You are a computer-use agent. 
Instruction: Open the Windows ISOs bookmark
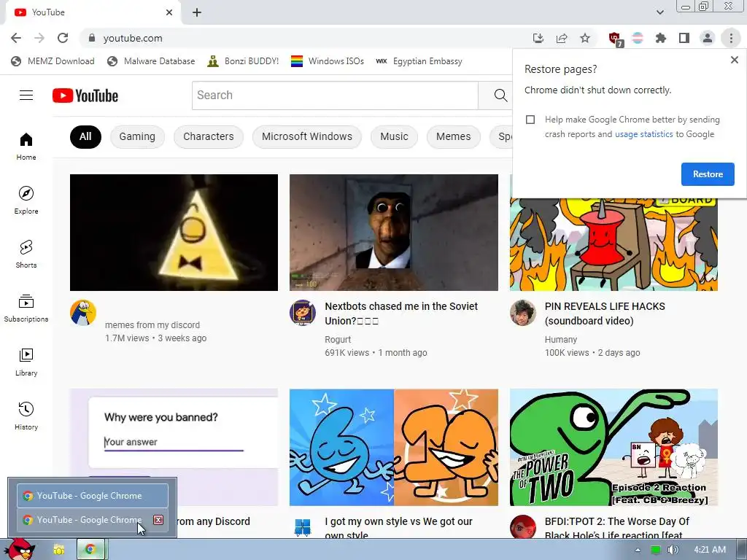point(328,61)
